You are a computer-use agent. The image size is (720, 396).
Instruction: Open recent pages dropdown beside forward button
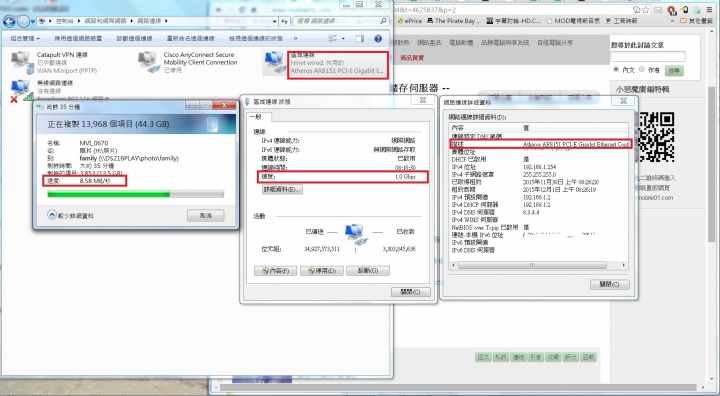coord(33,22)
